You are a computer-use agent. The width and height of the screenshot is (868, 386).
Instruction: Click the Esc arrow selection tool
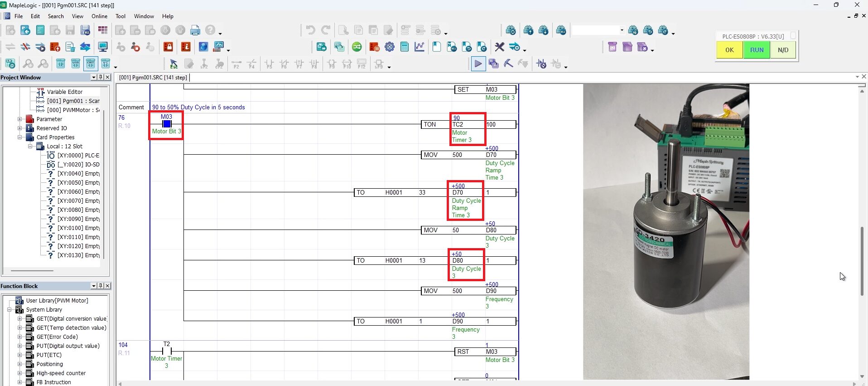click(x=174, y=64)
